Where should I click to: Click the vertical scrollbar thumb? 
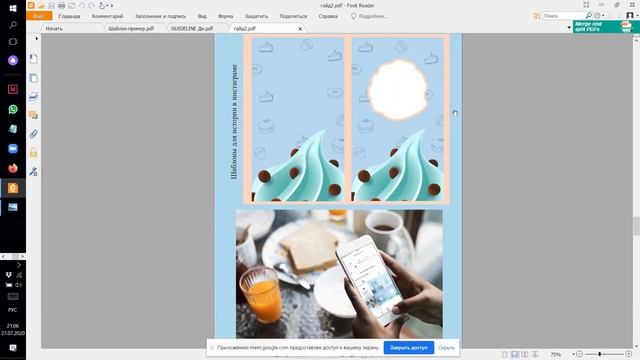(x=636, y=227)
